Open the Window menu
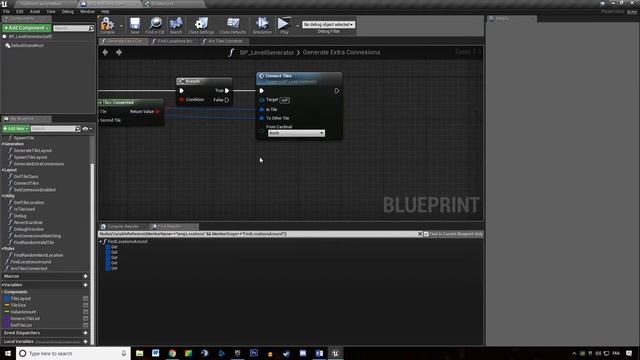Screen dimensions: 640x360 [87, 11]
